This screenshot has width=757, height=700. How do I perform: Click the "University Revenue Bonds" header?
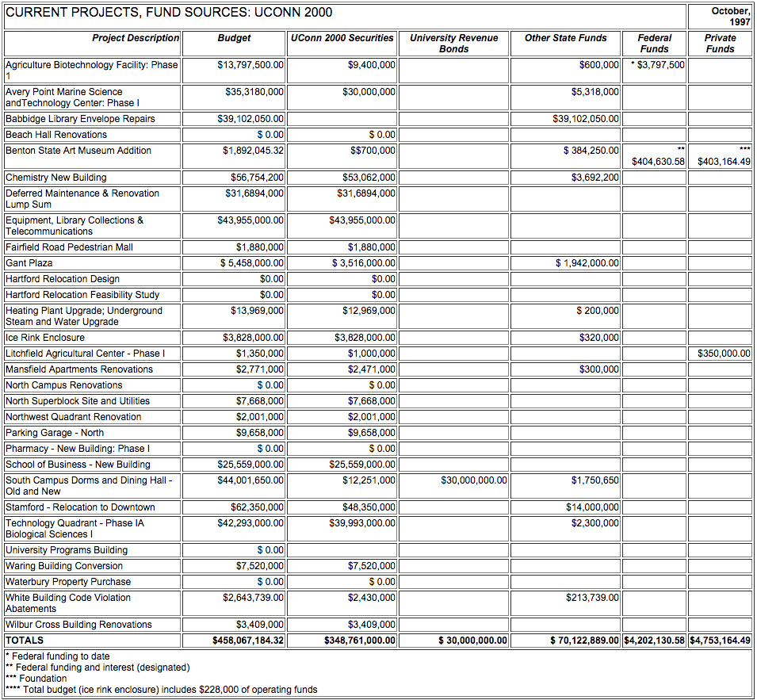pyautogui.click(x=453, y=44)
